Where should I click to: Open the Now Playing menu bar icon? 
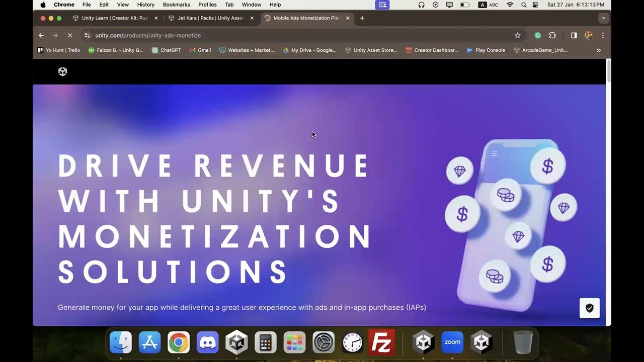436,5
